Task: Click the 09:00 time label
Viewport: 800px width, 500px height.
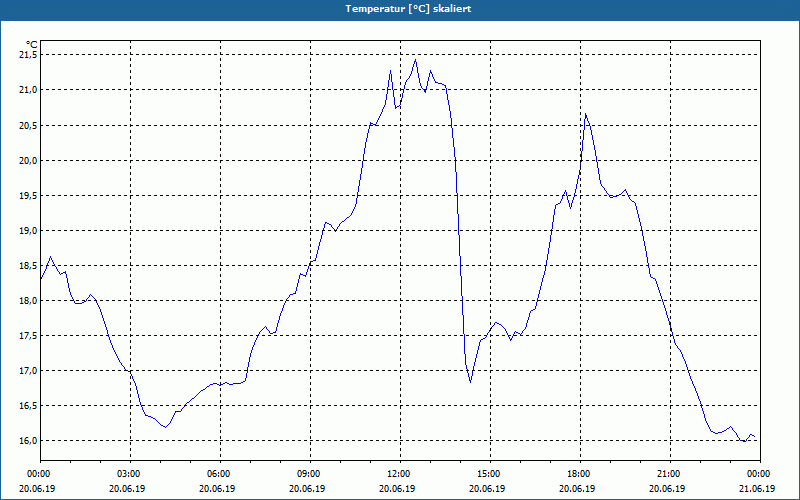Action: [x=310, y=474]
